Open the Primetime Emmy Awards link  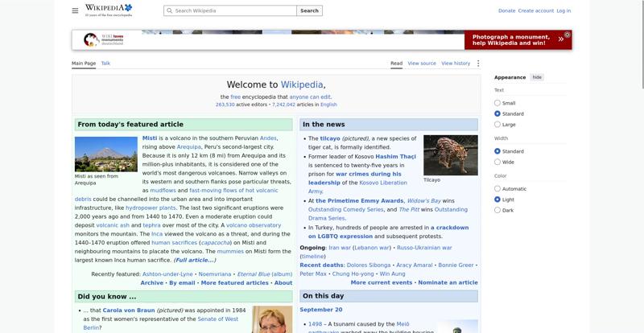click(359, 201)
